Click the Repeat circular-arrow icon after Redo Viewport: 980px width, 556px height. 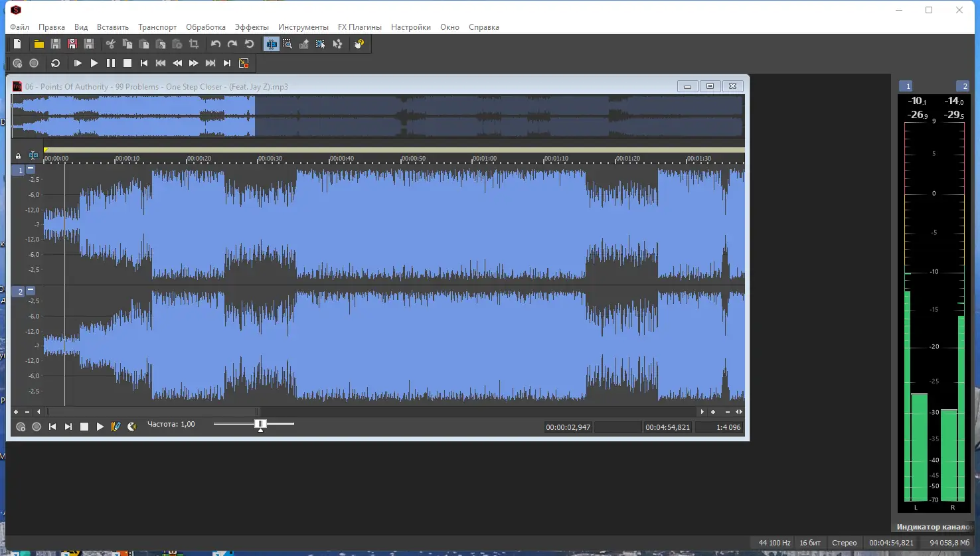pyautogui.click(x=249, y=44)
